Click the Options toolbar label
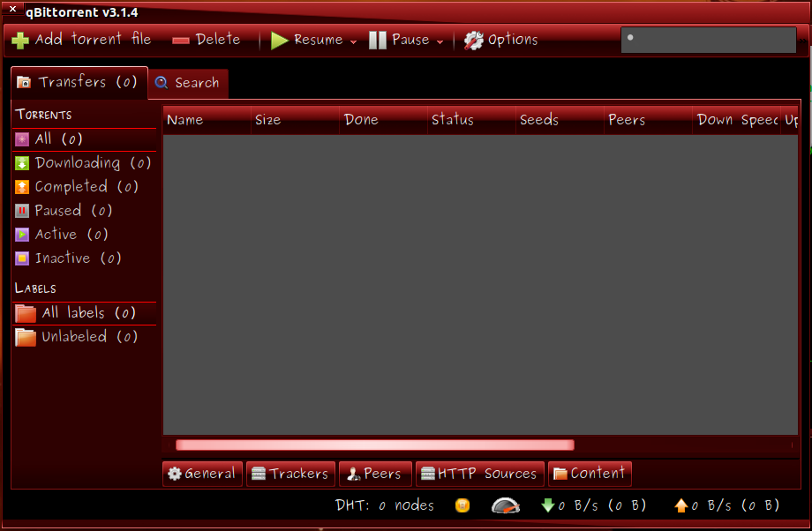The image size is (812, 531). point(513,41)
